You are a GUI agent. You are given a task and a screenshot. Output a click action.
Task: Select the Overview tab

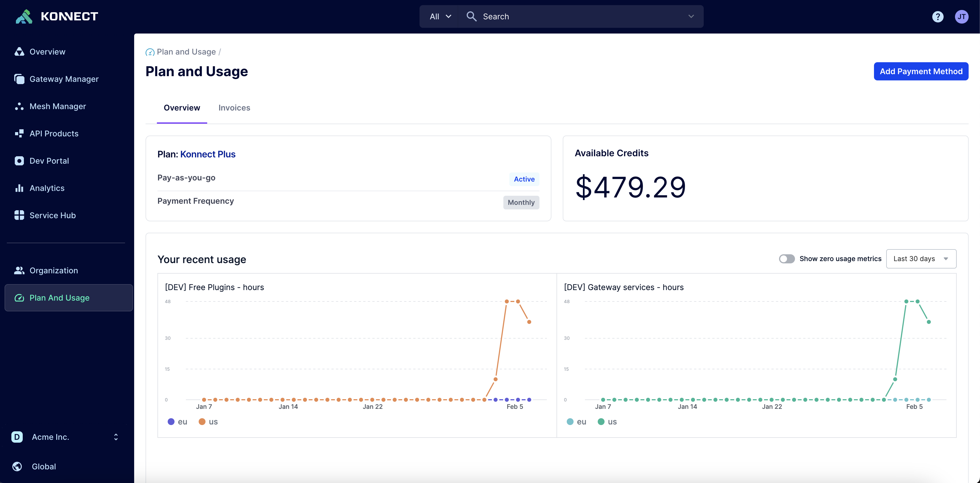182,107
